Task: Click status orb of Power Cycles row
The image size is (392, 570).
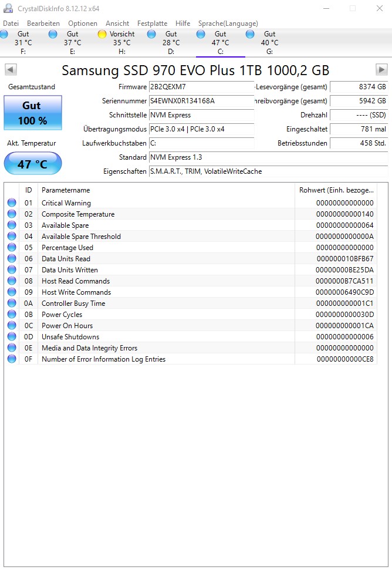Action: (x=12, y=315)
